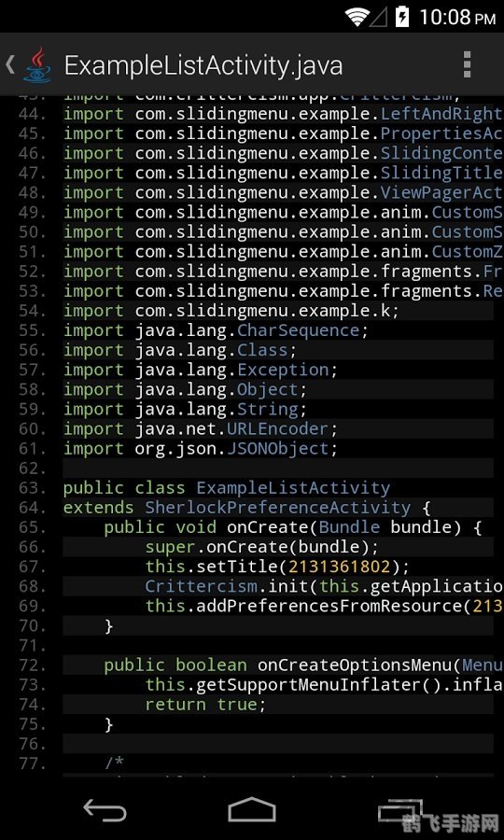The image size is (504, 840).
Task: Tap 'return true;' on line 74
Action: coord(205,705)
